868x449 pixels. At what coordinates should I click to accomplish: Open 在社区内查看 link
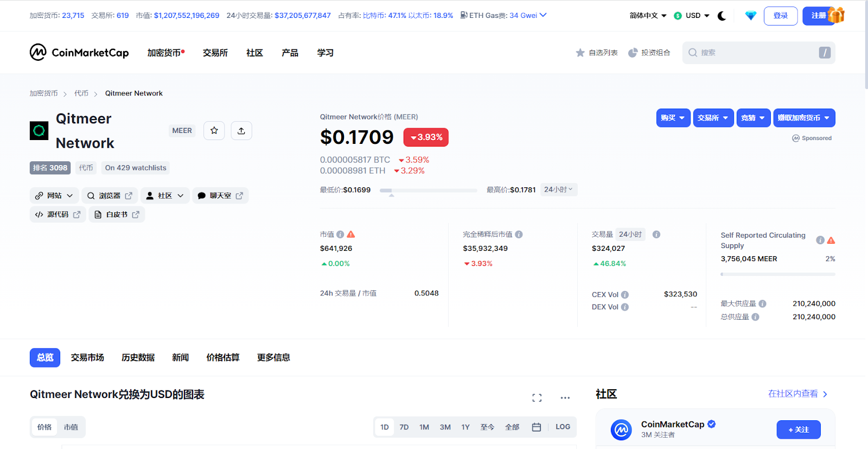point(798,394)
